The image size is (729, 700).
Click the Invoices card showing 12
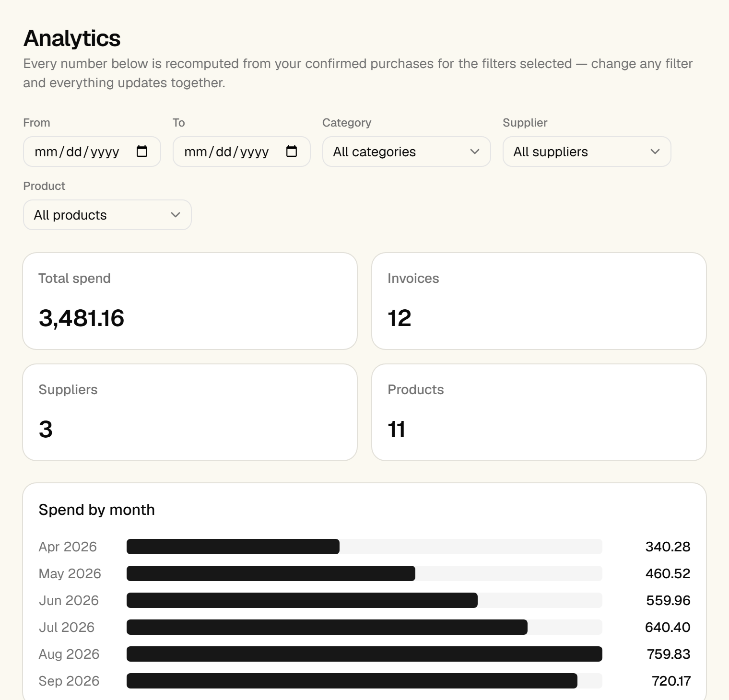tap(539, 301)
